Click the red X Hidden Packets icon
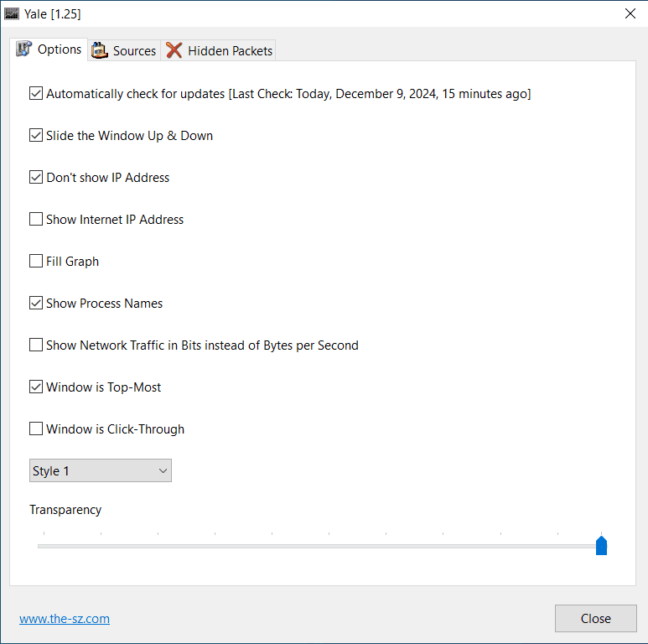This screenshot has height=644, width=648. pos(174,50)
